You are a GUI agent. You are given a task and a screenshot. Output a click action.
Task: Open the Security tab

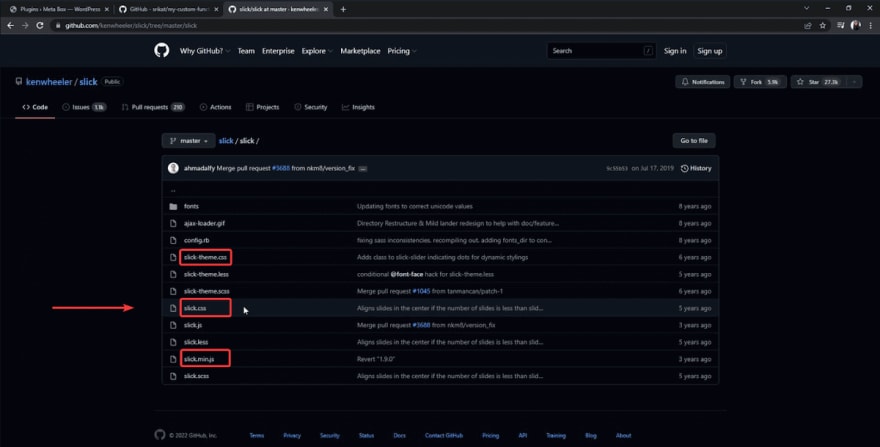310,107
